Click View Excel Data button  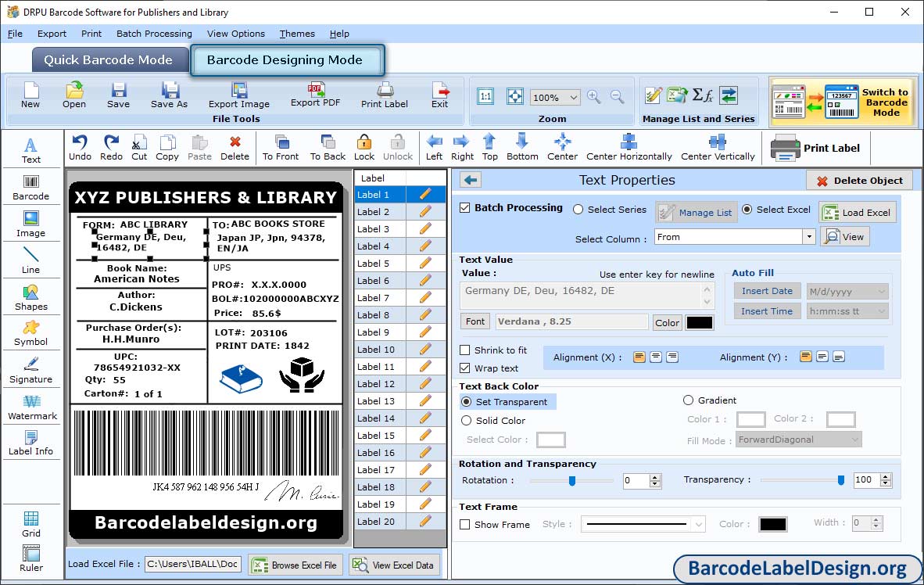tap(394, 565)
